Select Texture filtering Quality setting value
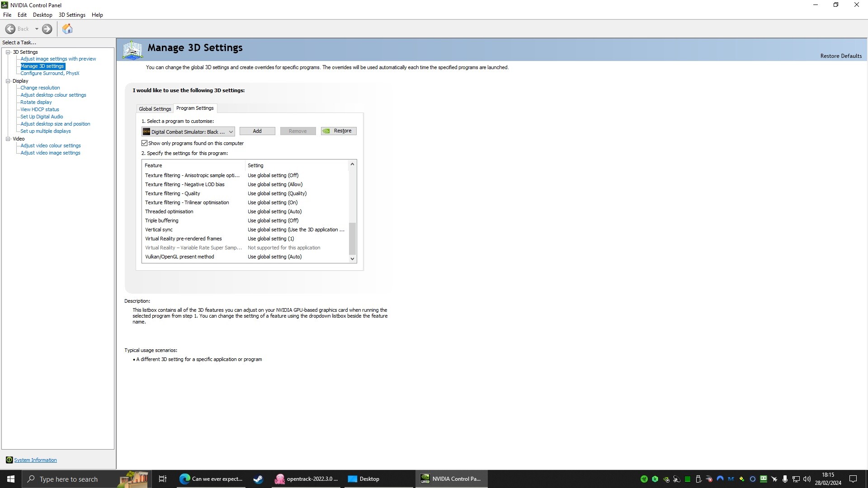Image resolution: width=868 pixels, height=488 pixels. [277, 193]
